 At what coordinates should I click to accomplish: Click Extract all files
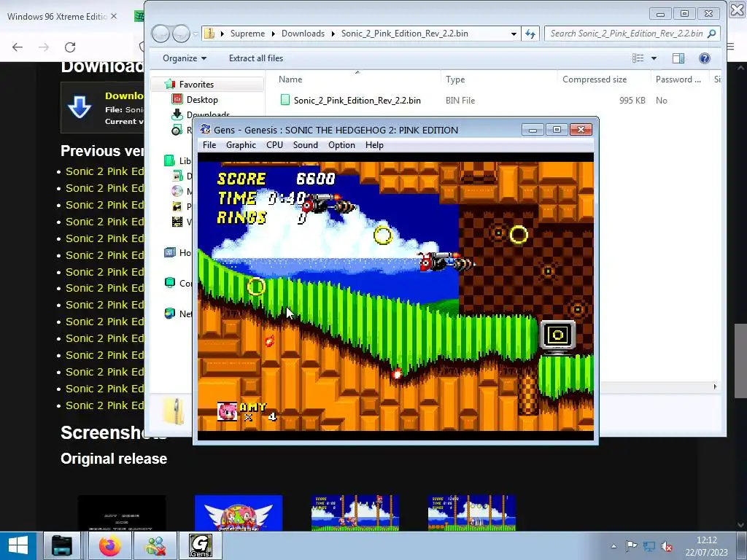[x=256, y=58]
